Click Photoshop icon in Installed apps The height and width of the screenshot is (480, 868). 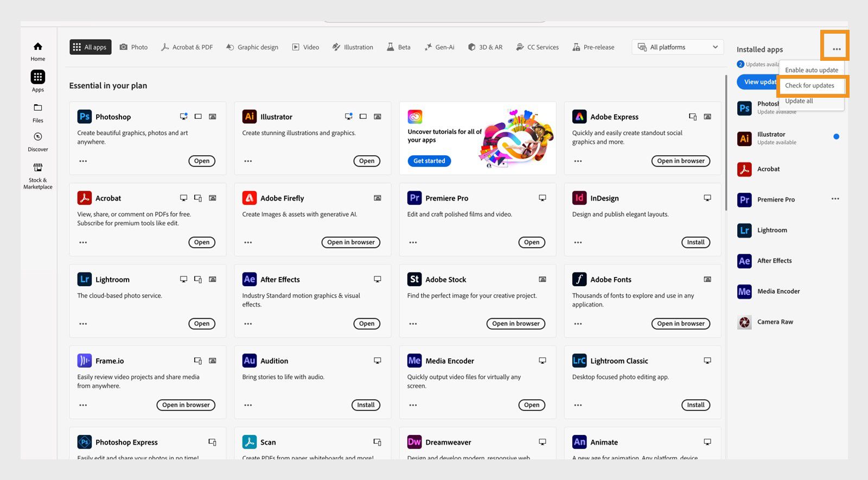coord(744,108)
